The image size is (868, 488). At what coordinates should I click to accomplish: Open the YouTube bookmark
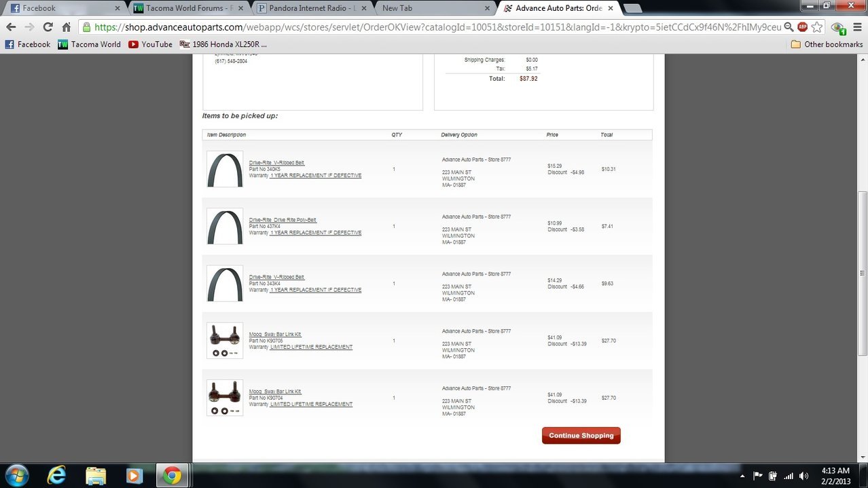click(150, 44)
